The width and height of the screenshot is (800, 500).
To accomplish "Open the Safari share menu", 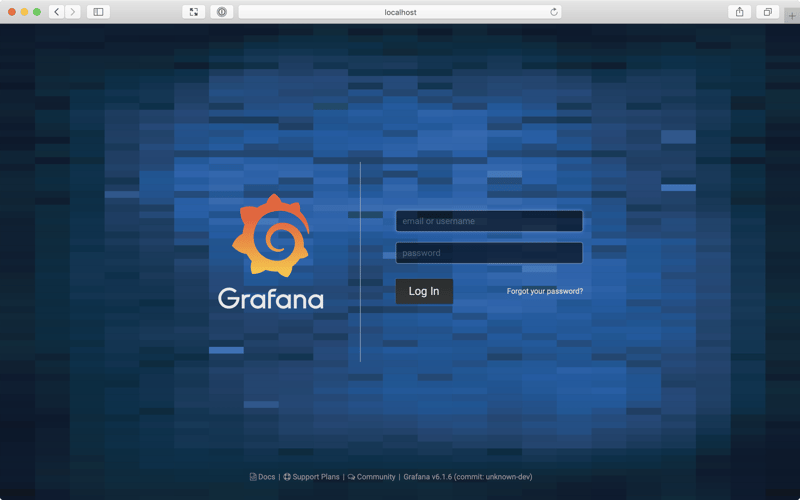I will pos(740,12).
